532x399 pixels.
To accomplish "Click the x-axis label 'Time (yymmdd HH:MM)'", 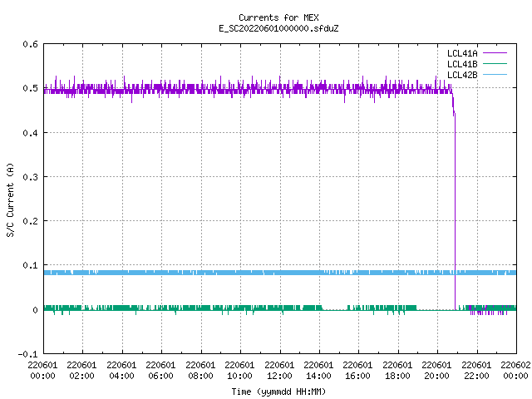I will pyautogui.click(x=278, y=392).
